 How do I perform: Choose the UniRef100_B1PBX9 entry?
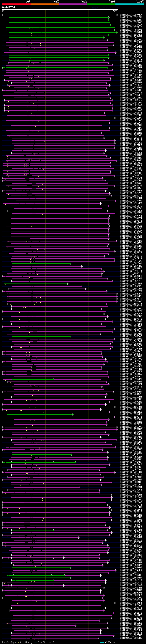point(131,70)
